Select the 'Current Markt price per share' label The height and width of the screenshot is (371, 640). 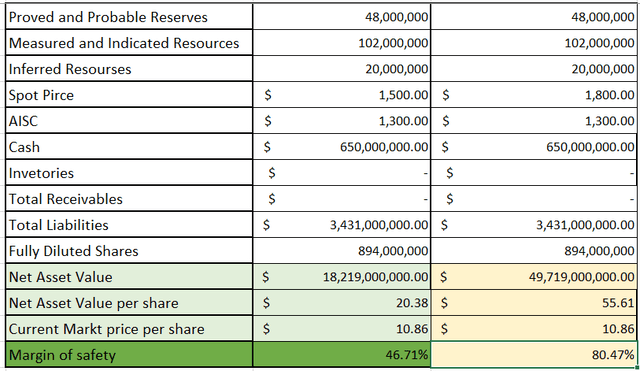click(x=107, y=329)
